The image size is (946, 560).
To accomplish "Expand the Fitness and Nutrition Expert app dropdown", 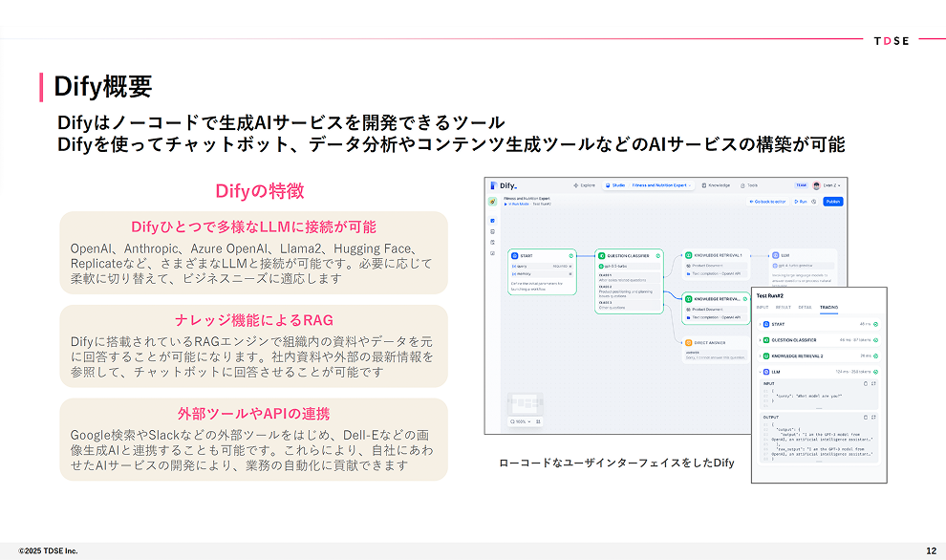I will pyautogui.click(x=663, y=185).
